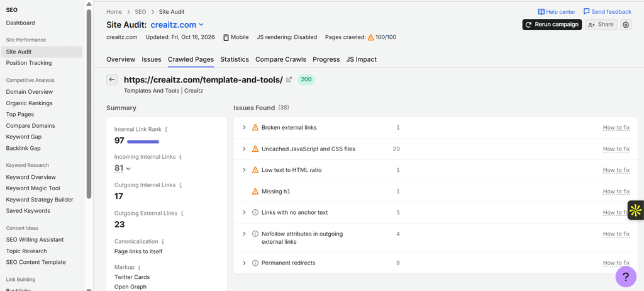Image resolution: width=644 pixels, height=291 pixels.
Task: Click the Rerun campaign button
Action: pos(552,25)
